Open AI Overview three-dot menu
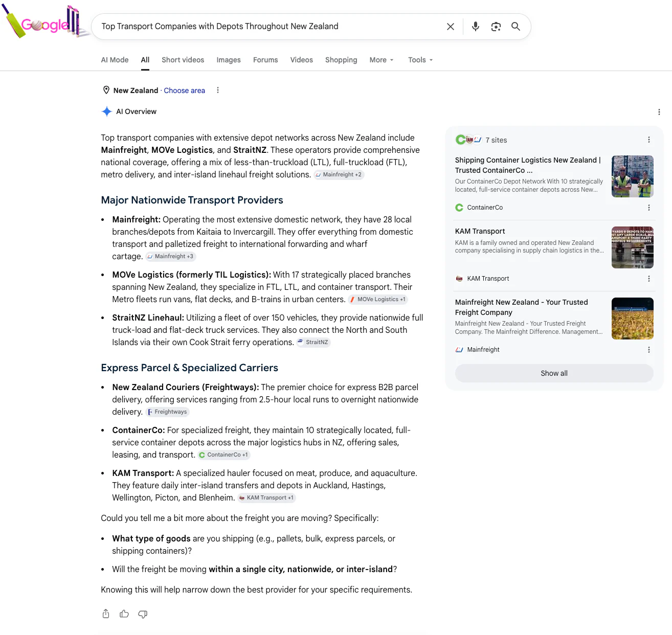This screenshot has height=635, width=672. [x=659, y=112]
